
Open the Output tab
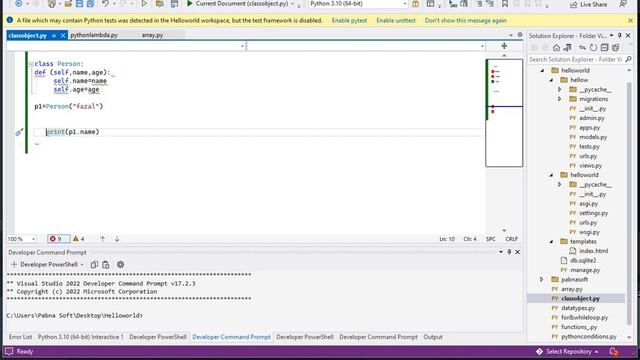(x=433, y=337)
